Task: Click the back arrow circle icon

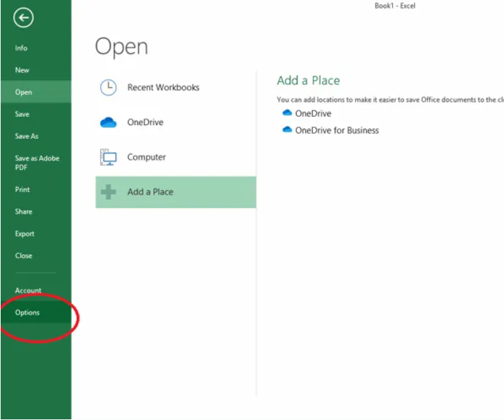Action: coord(23,18)
